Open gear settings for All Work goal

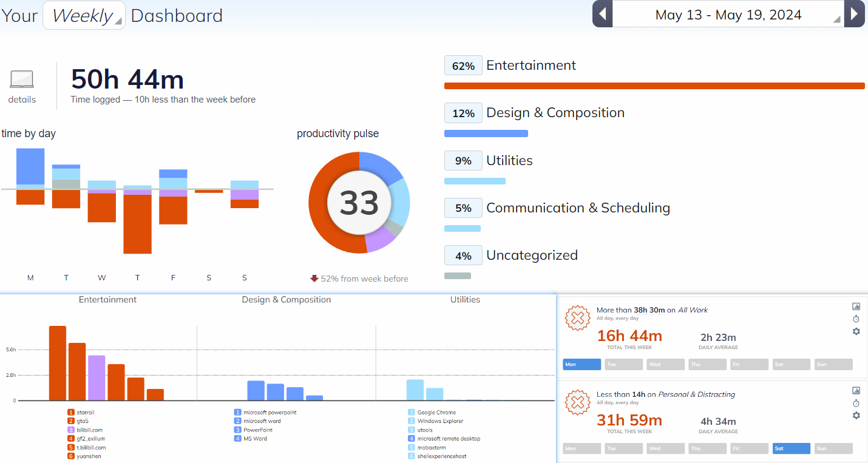pos(856,331)
